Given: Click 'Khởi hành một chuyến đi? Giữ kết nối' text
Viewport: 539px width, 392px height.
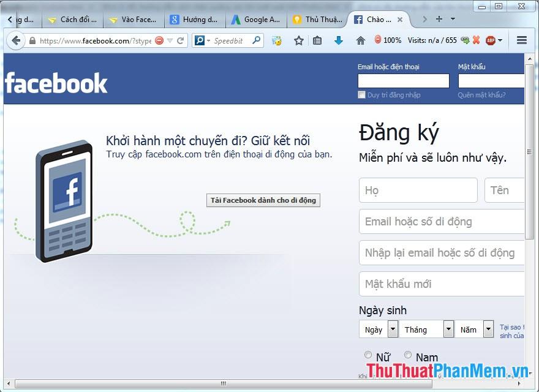Looking at the screenshot, I should point(208,140).
